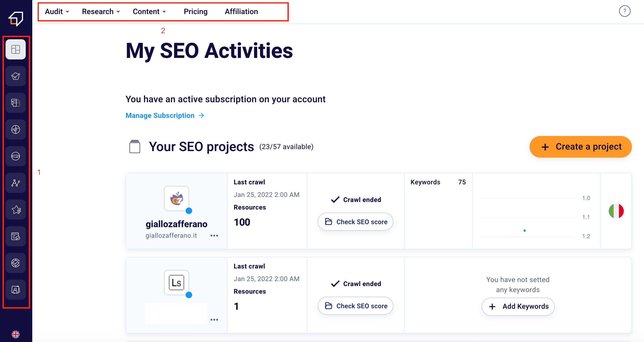This screenshot has width=644, height=342.
Task: Click the Create a project button
Action: point(580,147)
